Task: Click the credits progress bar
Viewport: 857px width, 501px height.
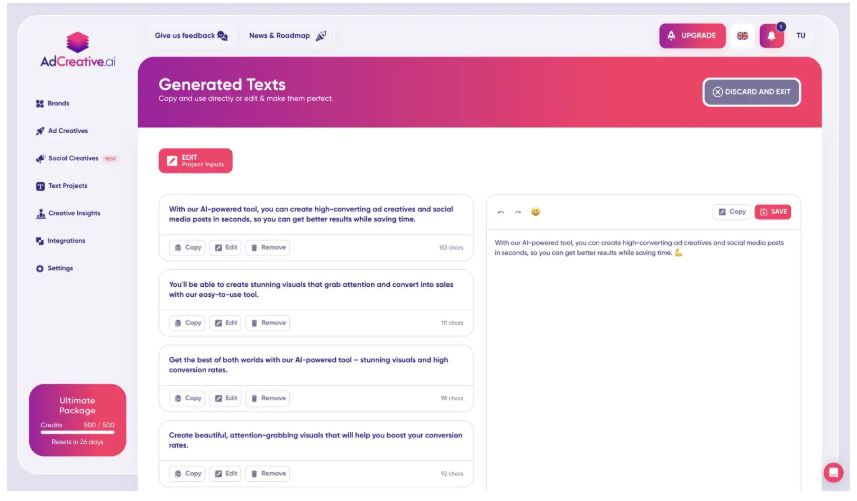Action: pyautogui.click(x=78, y=432)
